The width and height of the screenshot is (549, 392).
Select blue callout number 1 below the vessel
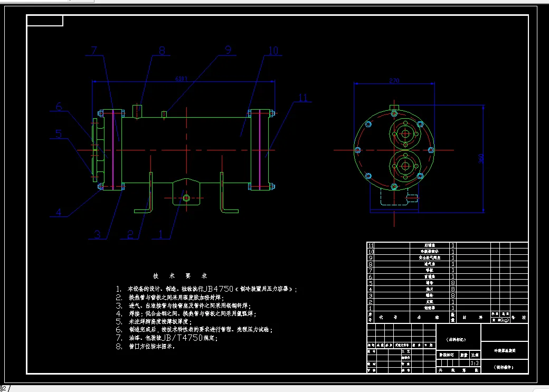point(160,234)
